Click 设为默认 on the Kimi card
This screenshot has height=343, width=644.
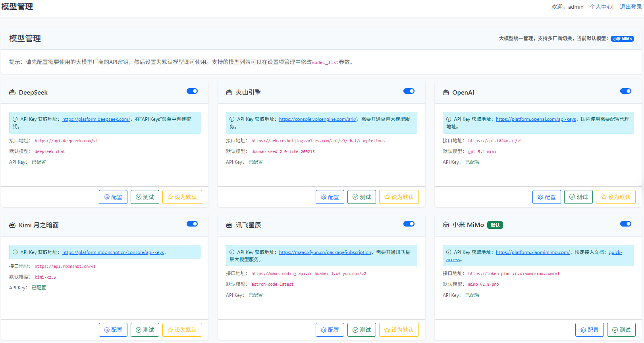coord(182,330)
